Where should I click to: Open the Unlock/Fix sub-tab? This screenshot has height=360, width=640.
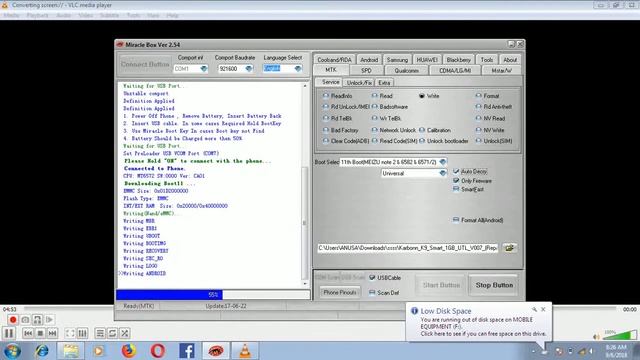tap(359, 82)
